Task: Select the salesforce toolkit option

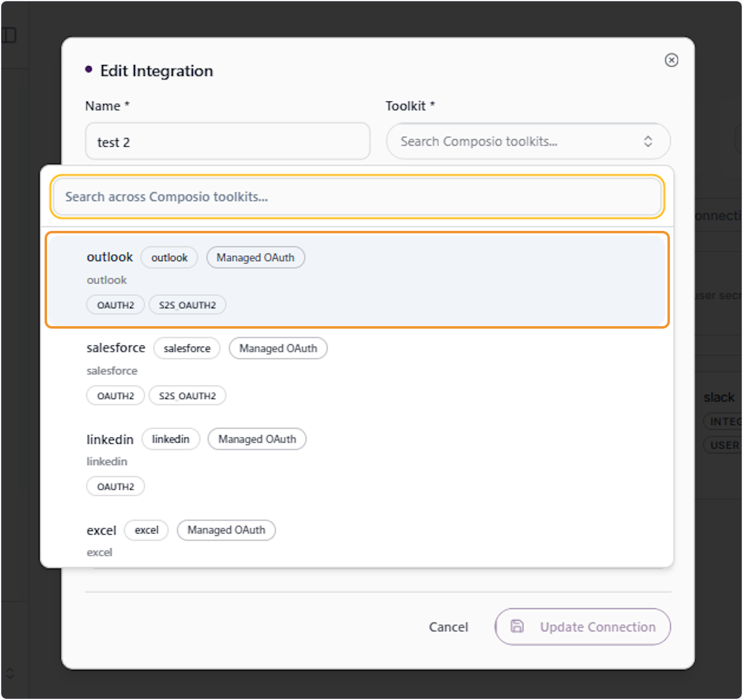Action: point(357,371)
